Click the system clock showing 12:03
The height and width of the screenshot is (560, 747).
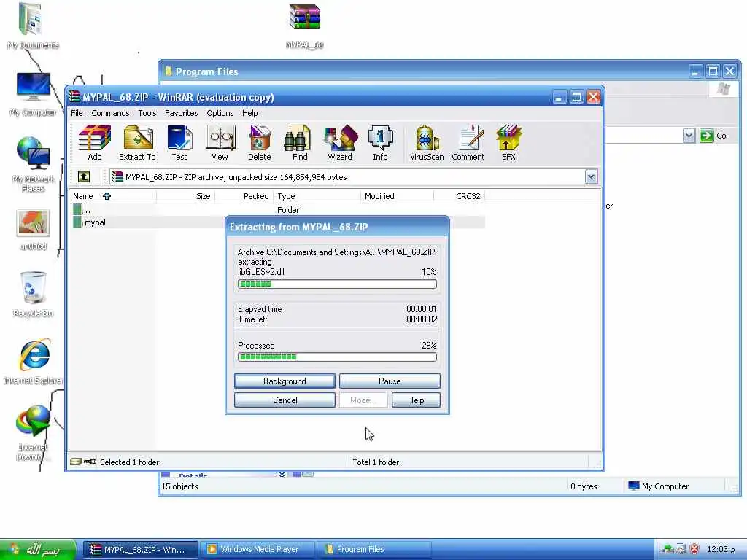[x=721, y=549]
